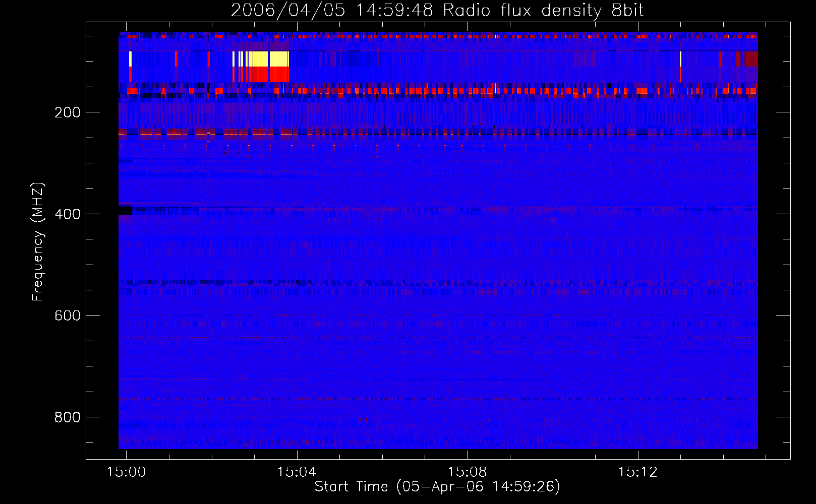The height and width of the screenshot is (504, 816).
Task: Click the 15:00 time tick label
Action: point(126,472)
